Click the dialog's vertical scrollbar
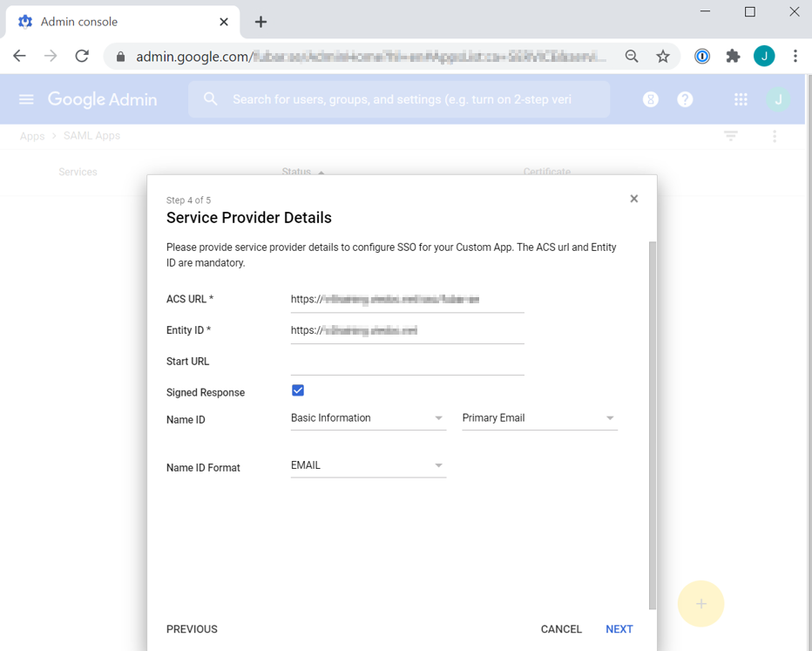The height and width of the screenshot is (651, 812). [x=653, y=418]
